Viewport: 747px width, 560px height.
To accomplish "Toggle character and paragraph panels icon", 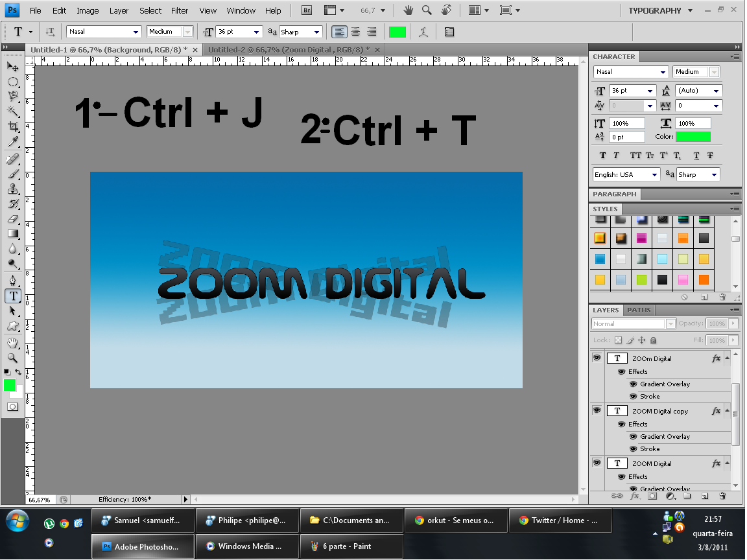I will pos(449,32).
